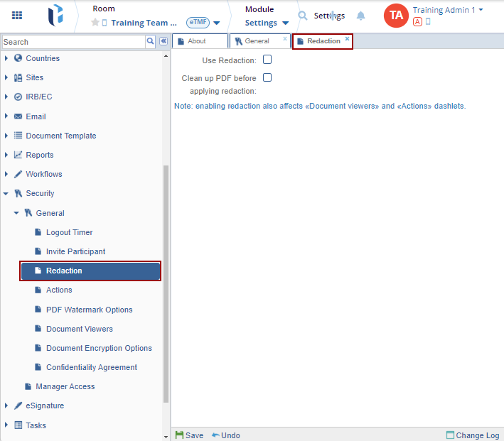Select PDF Watermark Options in tree

(89, 310)
